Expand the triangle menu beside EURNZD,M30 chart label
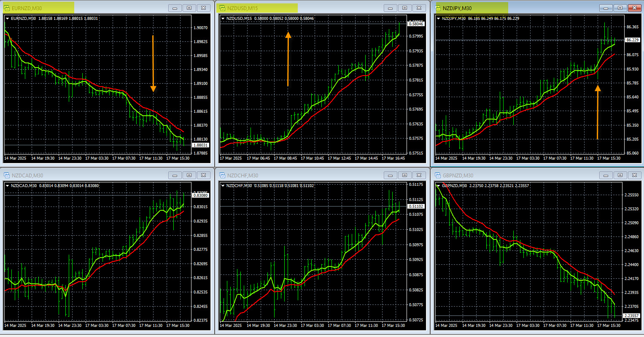644x337 pixels. (8, 19)
